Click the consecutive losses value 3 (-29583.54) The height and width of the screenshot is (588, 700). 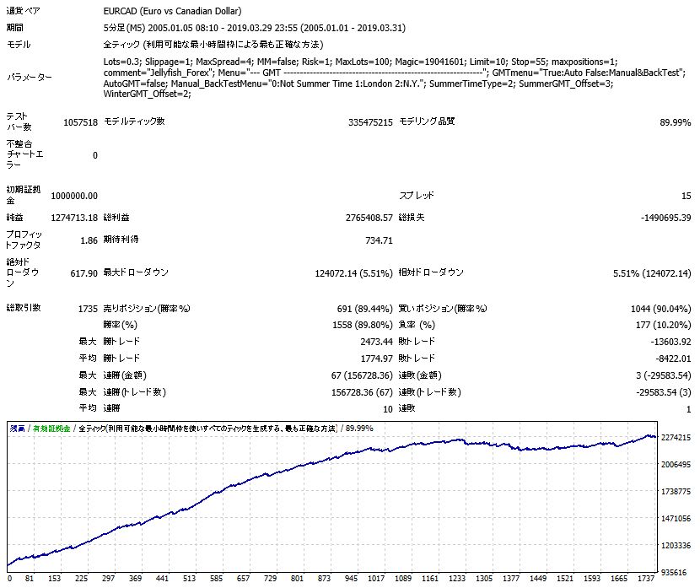click(664, 375)
